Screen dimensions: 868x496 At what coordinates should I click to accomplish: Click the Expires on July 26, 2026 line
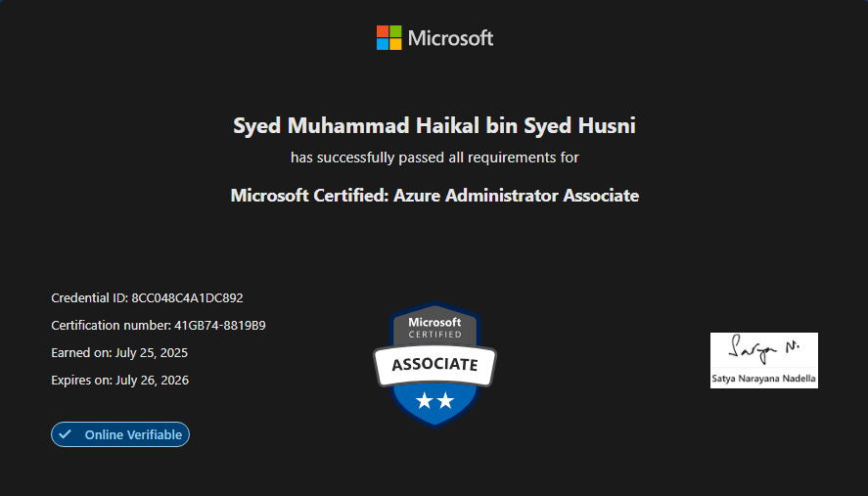119,380
